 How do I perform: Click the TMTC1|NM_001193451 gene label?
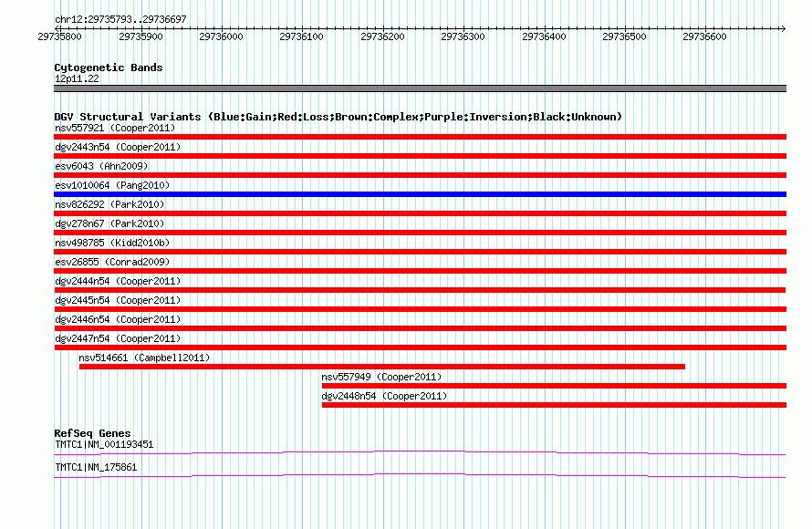tap(104, 444)
